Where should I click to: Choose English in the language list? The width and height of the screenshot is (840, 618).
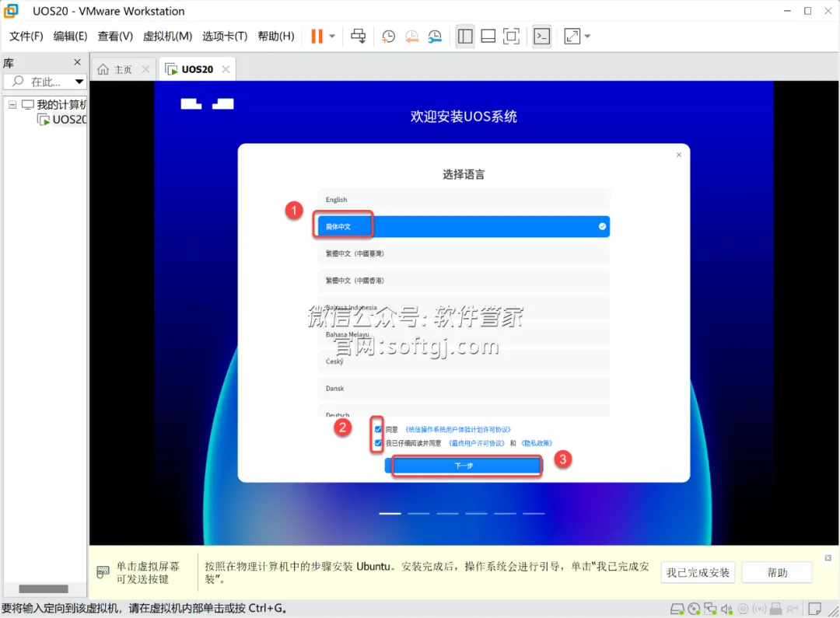(464, 200)
